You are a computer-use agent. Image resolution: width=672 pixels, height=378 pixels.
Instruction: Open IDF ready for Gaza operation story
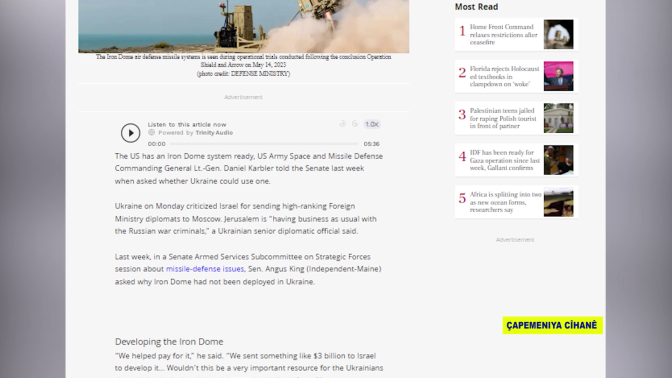[505, 160]
